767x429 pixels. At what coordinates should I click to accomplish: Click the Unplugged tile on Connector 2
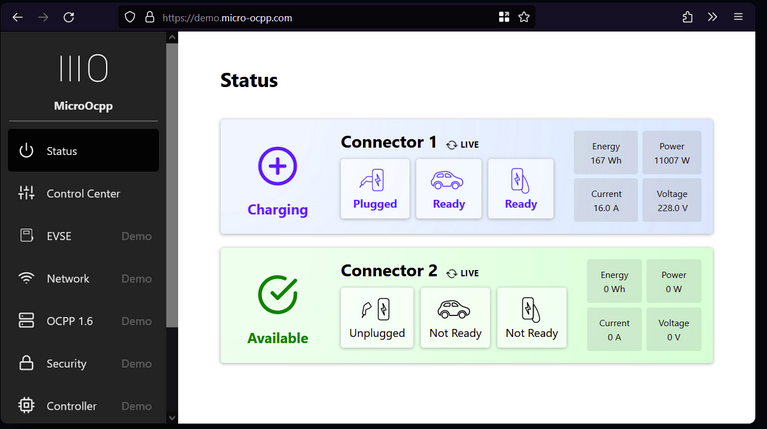pyautogui.click(x=377, y=318)
